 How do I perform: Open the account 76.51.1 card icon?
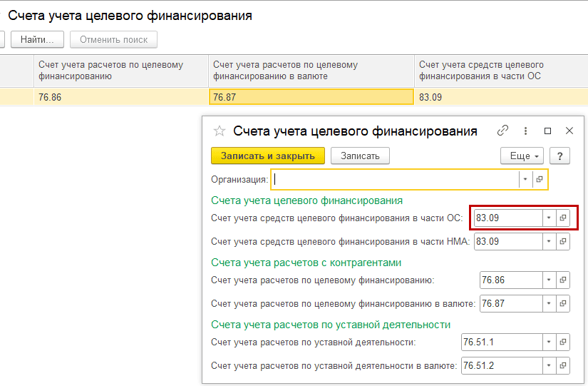tap(563, 342)
